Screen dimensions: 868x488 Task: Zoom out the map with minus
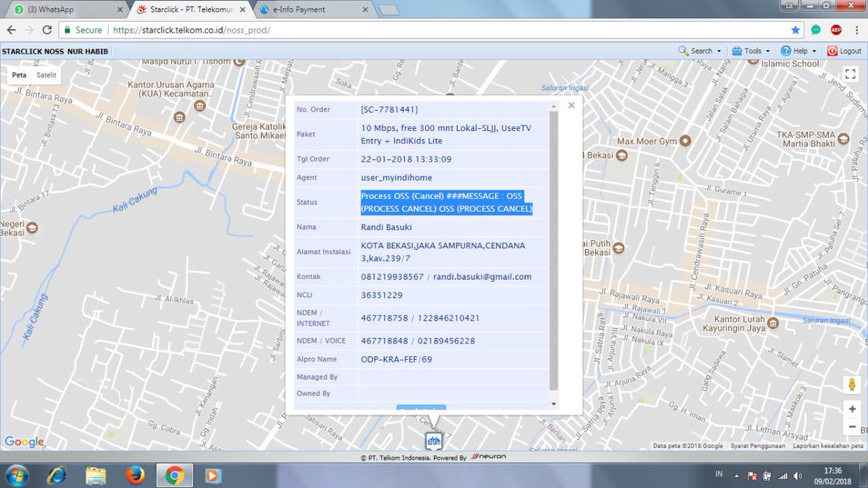click(851, 428)
